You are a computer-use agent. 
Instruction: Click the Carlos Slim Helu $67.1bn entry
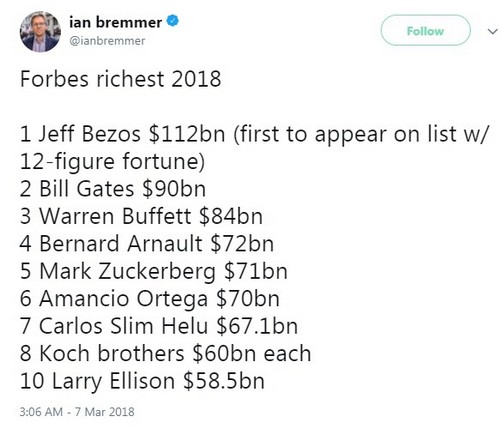(159, 326)
